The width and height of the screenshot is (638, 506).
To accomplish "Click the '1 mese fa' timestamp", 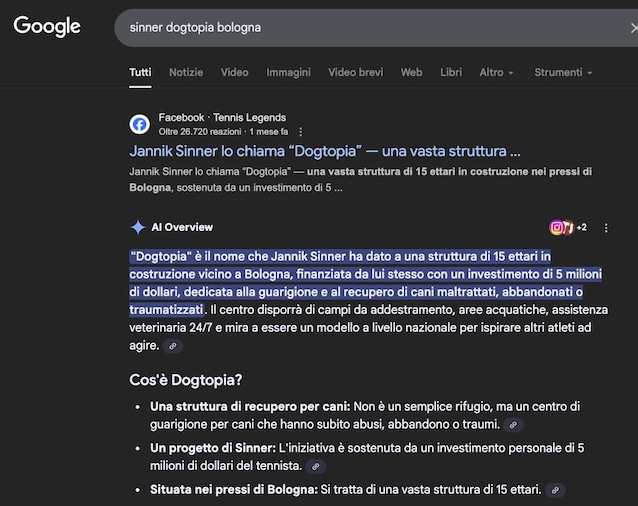I will 269,132.
